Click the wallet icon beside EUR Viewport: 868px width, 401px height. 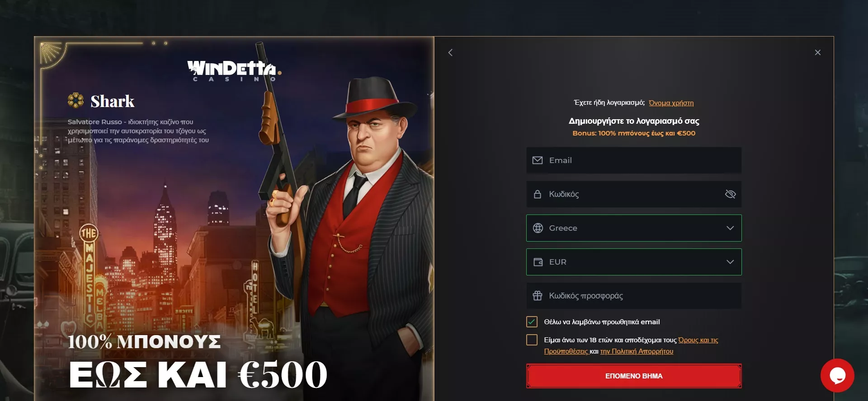538,262
